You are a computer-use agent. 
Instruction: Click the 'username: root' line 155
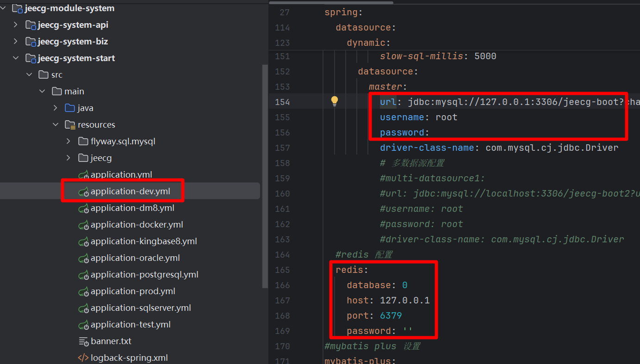pyautogui.click(x=418, y=117)
